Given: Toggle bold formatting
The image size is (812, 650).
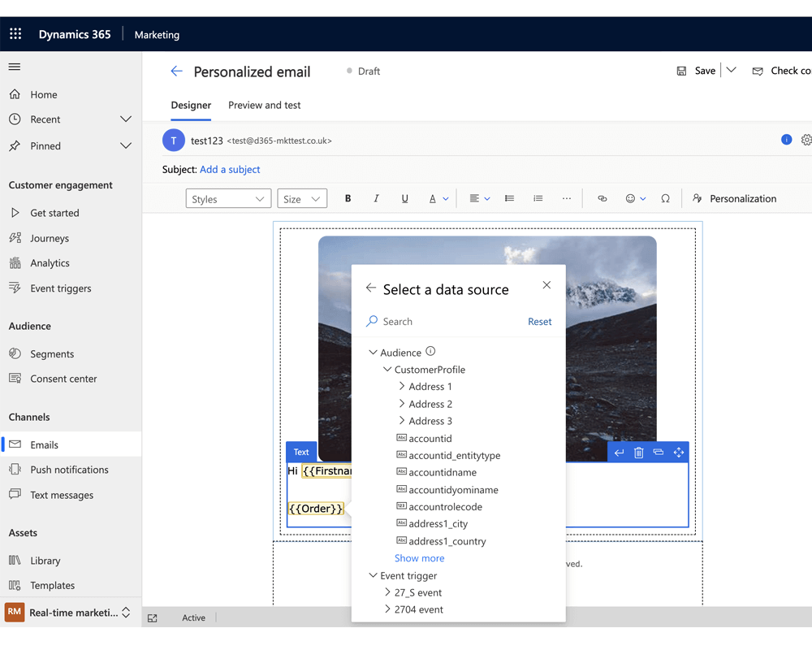Looking at the screenshot, I should 348,198.
